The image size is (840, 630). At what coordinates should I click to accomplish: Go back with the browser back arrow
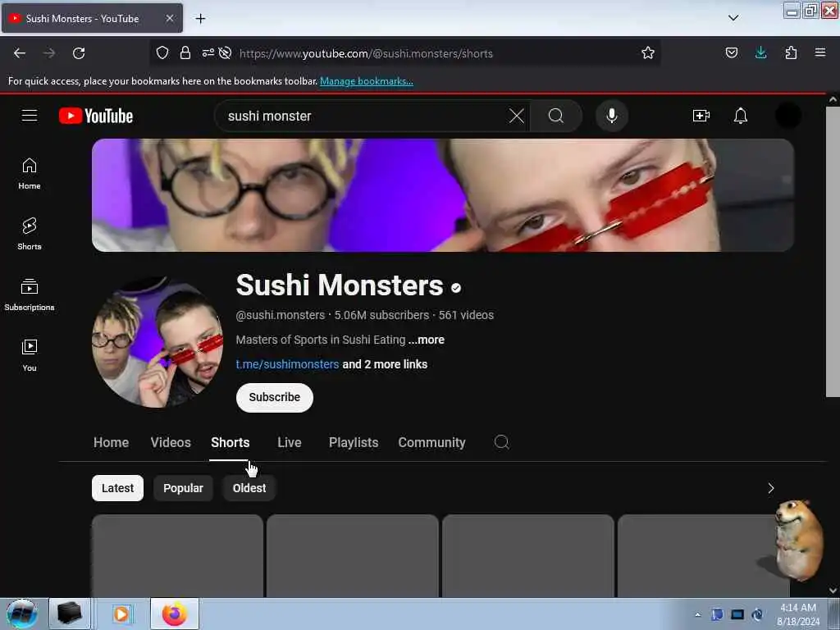click(x=20, y=53)
